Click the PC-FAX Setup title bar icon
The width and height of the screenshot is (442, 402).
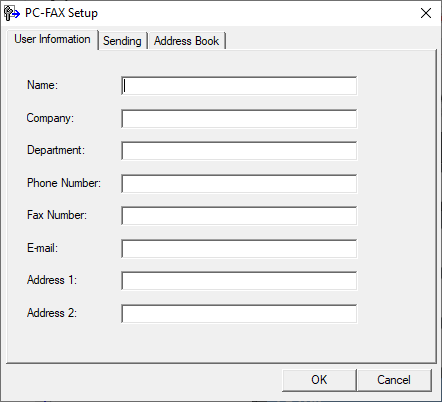(12, 13)
